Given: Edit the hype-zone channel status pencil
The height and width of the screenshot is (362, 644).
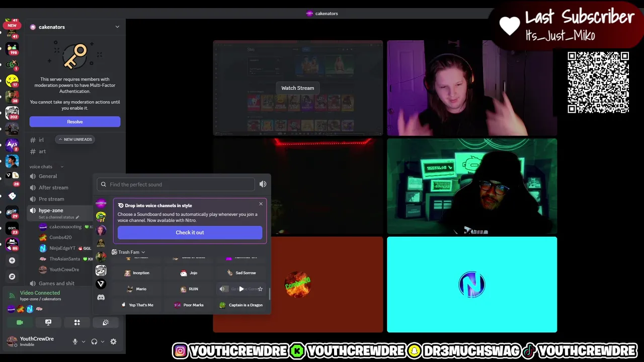Looking at the screenshot, I should (x=77, y=218).
